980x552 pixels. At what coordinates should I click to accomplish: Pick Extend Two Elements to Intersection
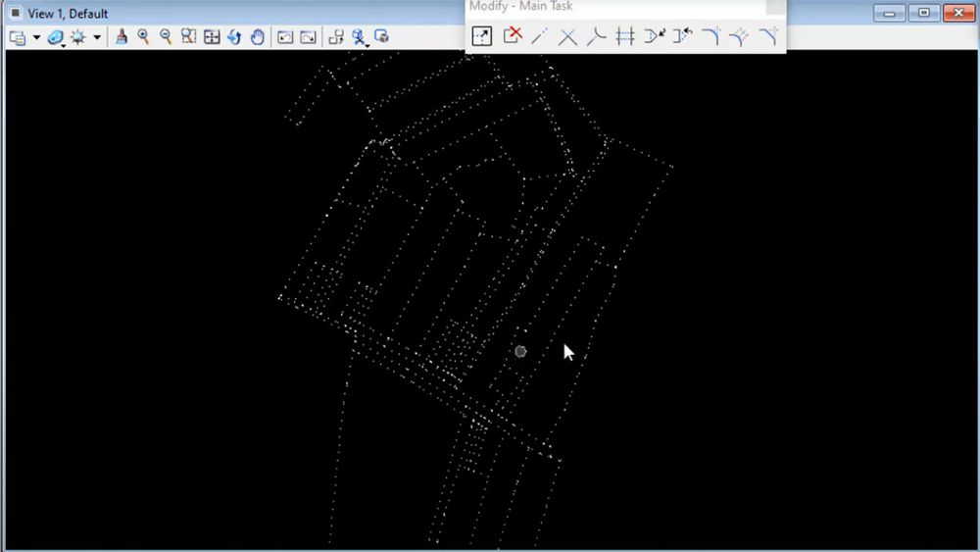pos(567,36)
